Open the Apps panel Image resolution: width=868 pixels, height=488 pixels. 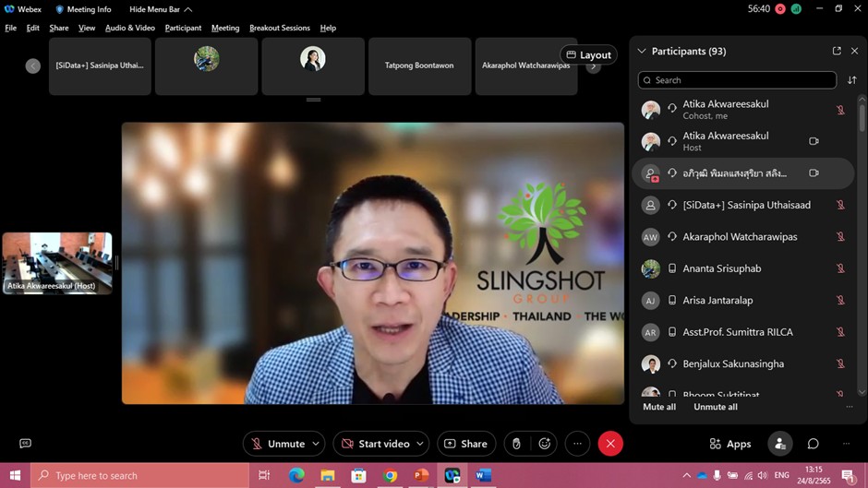[x=729, y=444]
